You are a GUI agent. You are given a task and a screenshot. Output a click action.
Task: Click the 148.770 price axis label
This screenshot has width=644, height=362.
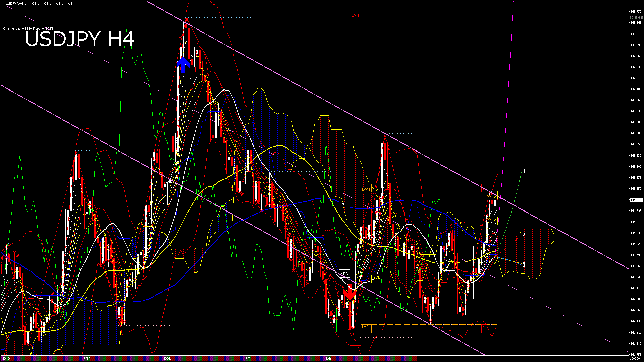(x=636, y=12)
